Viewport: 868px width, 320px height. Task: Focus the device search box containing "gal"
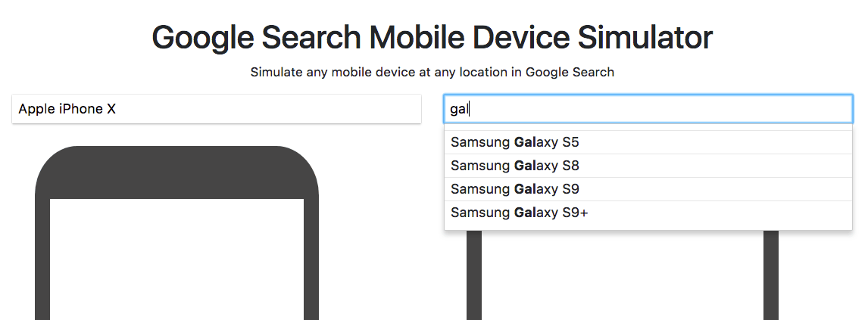click(x=648, y=109)
